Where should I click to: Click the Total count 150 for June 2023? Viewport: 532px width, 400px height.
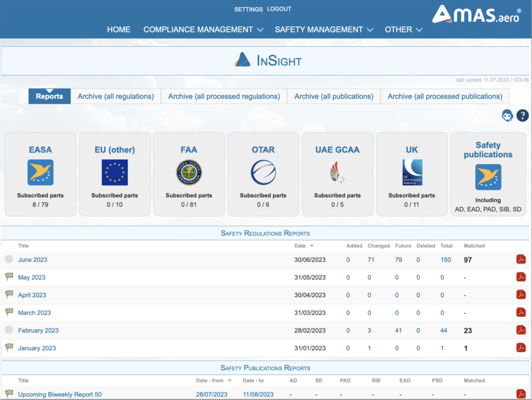click(x=445, y=260)
